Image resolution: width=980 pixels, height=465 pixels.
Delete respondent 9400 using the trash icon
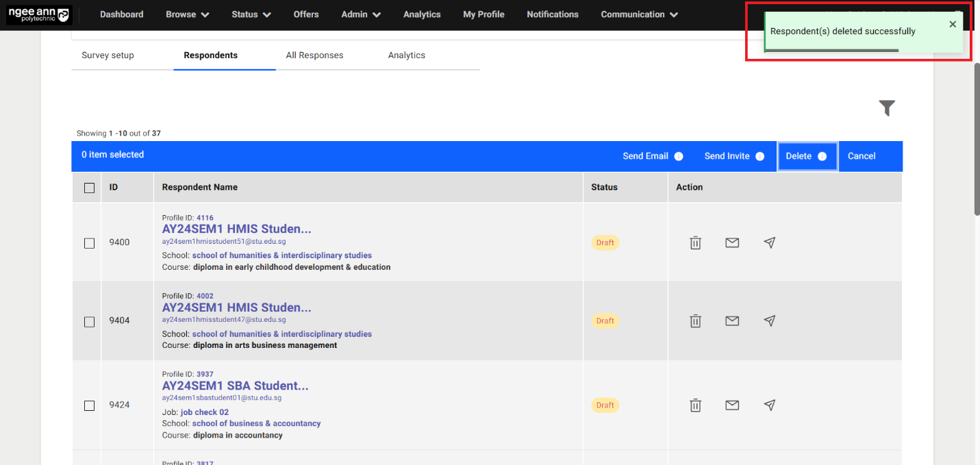coord(695,242)
